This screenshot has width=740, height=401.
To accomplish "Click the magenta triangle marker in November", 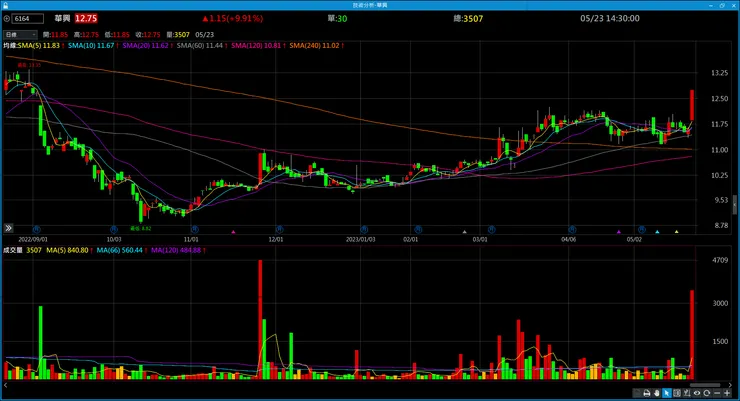I will click(x=233, y=232).
